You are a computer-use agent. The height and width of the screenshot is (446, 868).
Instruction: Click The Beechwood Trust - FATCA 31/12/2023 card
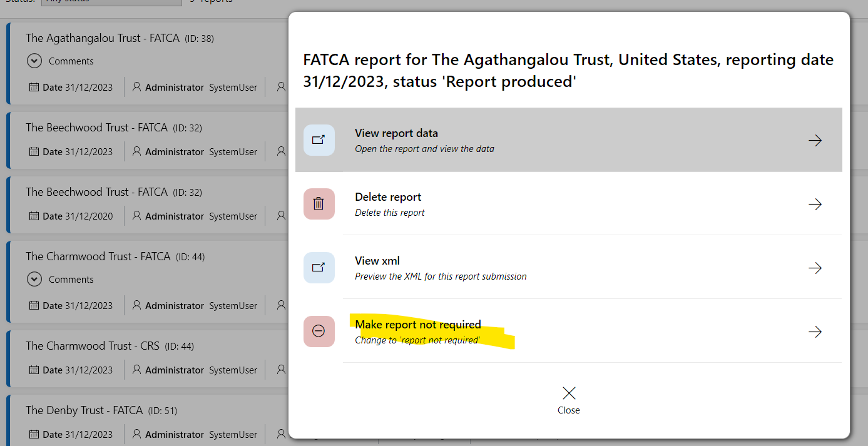(x=147, y=140)
